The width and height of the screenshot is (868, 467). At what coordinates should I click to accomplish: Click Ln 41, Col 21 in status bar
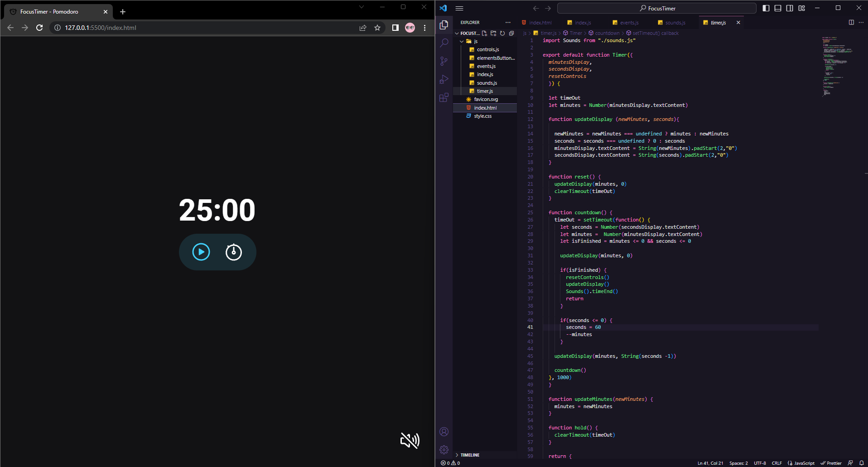click(710, 463)
